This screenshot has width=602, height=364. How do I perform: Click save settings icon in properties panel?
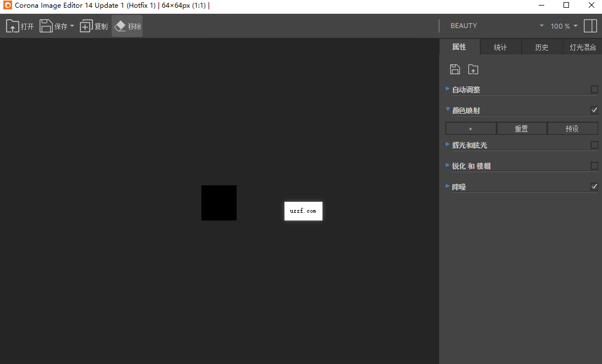coord(455,69)
